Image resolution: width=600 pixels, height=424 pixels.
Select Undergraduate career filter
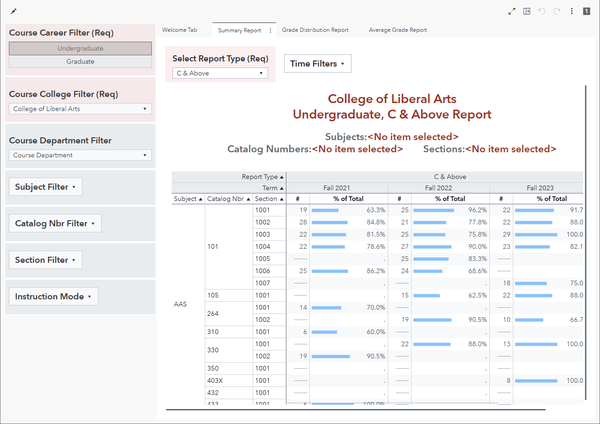tap(80, 48)
